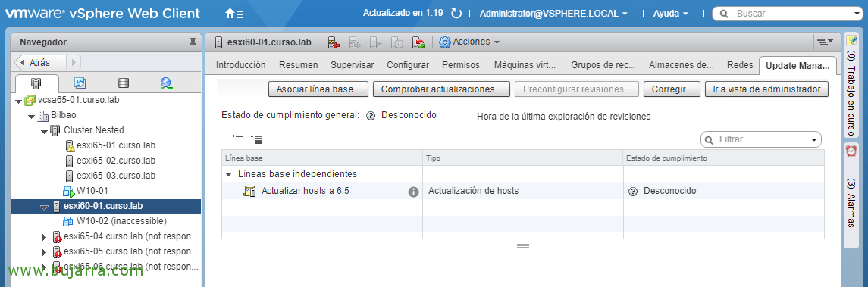Collapse the Cluster Nested tree node

(44, 131)
